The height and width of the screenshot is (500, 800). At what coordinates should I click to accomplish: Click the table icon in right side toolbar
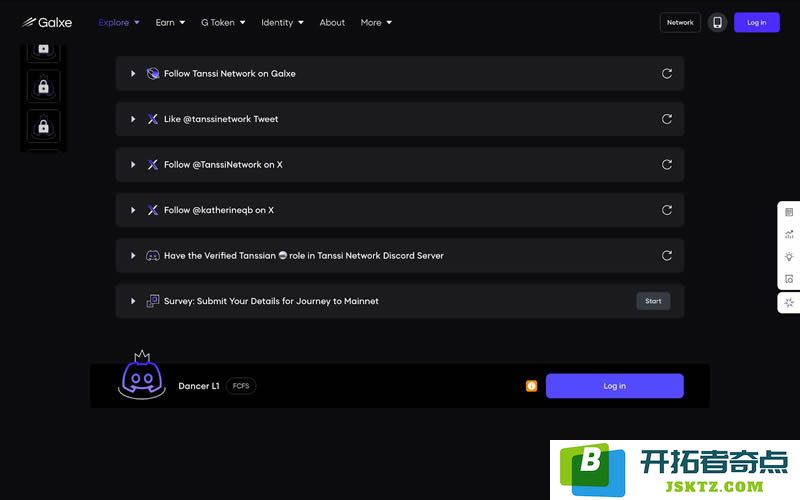click(x=789, y=212)
